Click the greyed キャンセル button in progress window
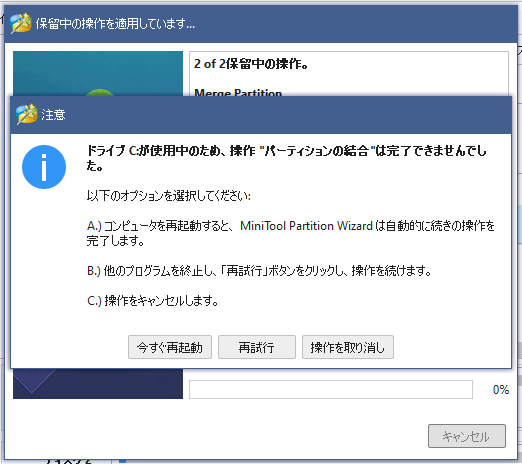Image resolution: width=522 pixels, height=464 pixels. tap(467, 436)
